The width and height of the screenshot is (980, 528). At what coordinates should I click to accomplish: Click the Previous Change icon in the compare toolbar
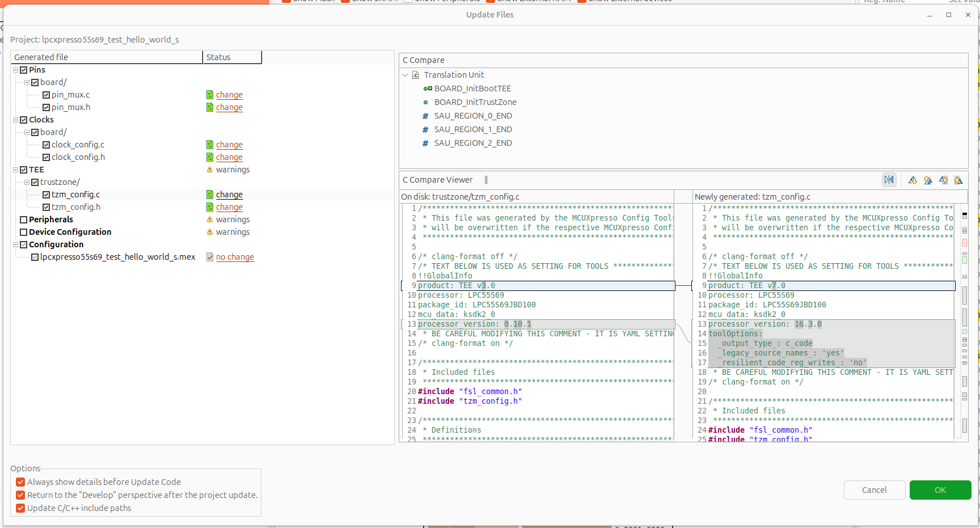tap(958, 180)
